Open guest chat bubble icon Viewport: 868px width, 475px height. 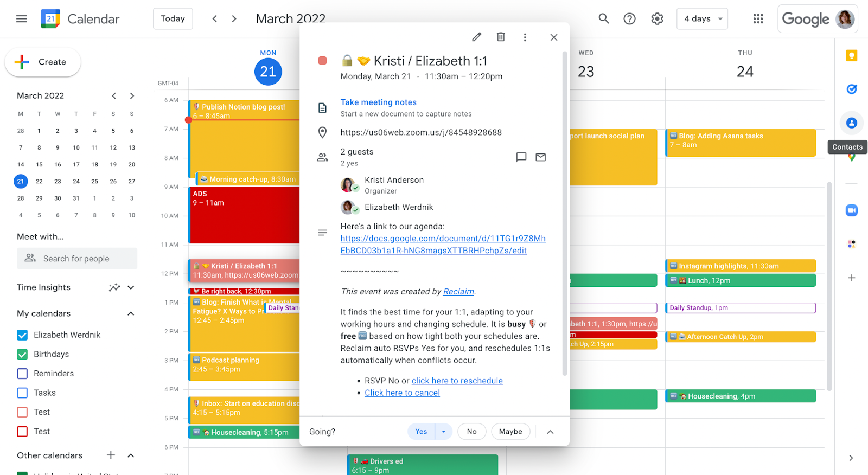click(x=521, y=157)
